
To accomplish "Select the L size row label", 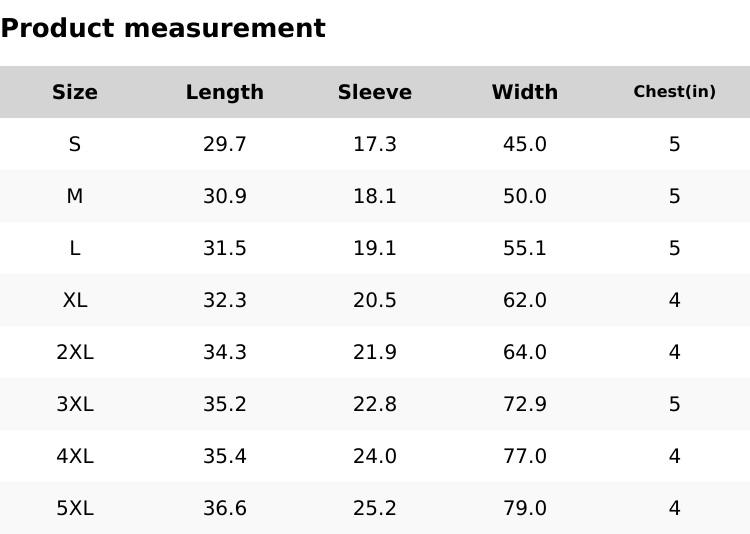I will (x=75, y=248).
